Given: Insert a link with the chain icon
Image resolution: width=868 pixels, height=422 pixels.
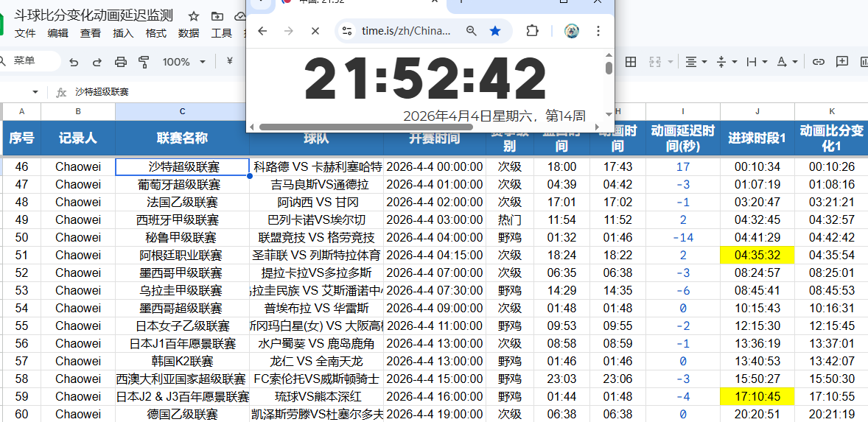Looking at the screenshot, I should coord(818,62).
